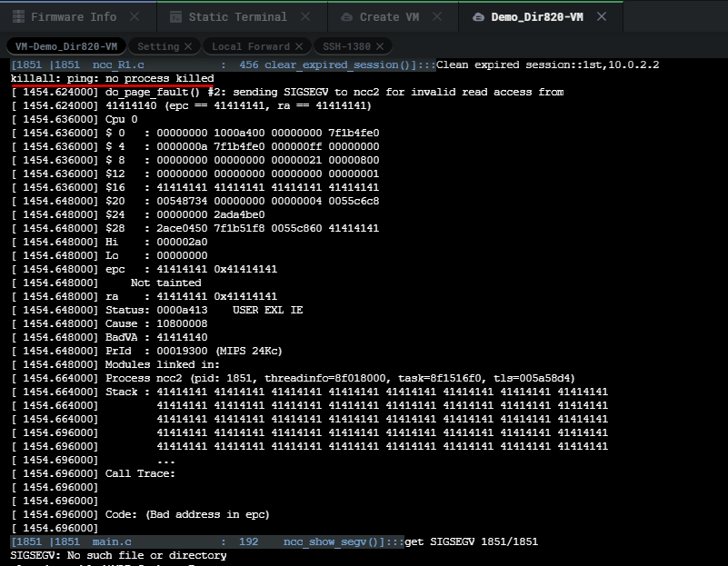Click the Firmware Info grid icon
This screenshot has height=566, width=728.
pyautogui.click(x=18, y=17)
